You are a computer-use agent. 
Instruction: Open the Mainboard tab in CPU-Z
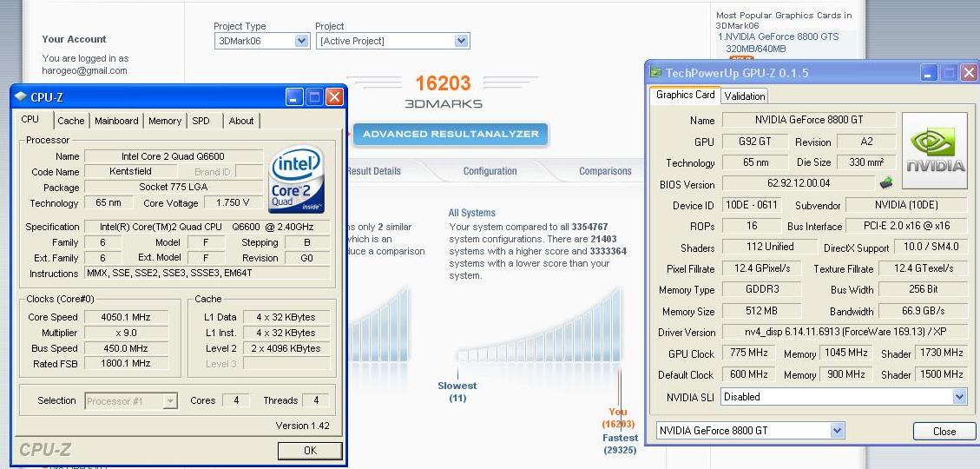click(116, 121)
